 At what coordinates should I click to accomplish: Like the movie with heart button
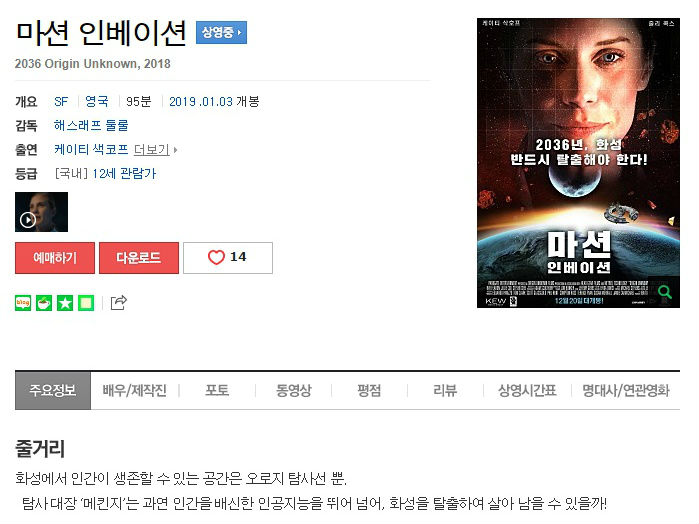click(x=228, y=258)
